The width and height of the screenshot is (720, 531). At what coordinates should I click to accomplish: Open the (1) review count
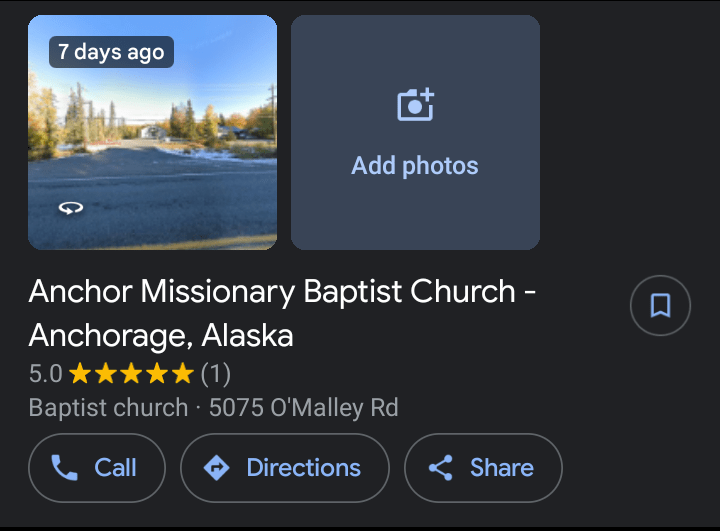coord(216,375)
